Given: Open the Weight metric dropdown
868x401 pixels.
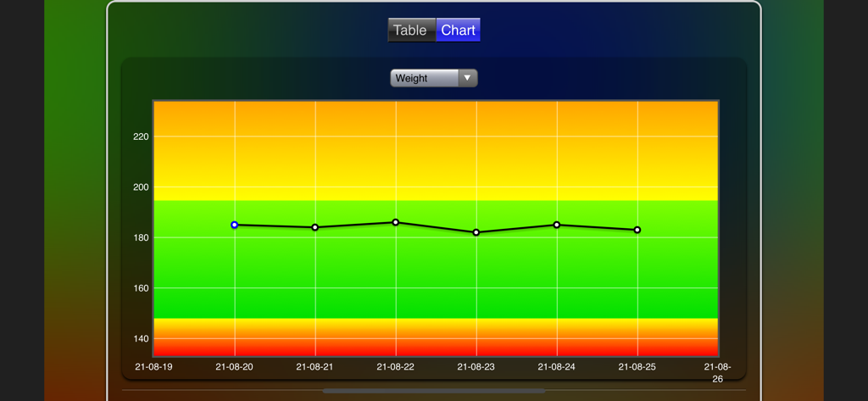Looking at the screenshot, I should 434,78.
